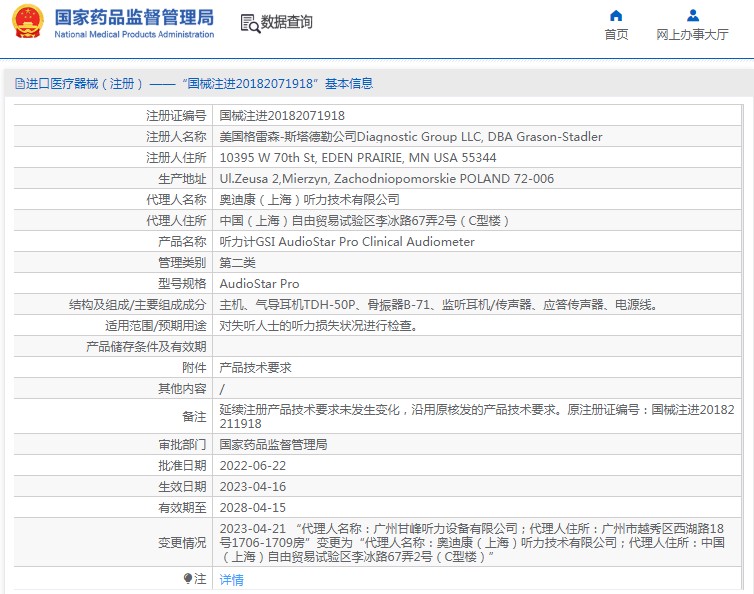The width and height of the screenshot is (754, 594).
Task: Click the national emblem logo
Action: click(28, 22)
